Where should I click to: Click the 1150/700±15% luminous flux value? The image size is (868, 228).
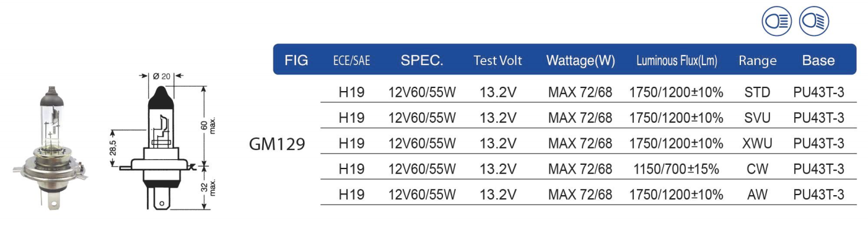coord(676,169)
